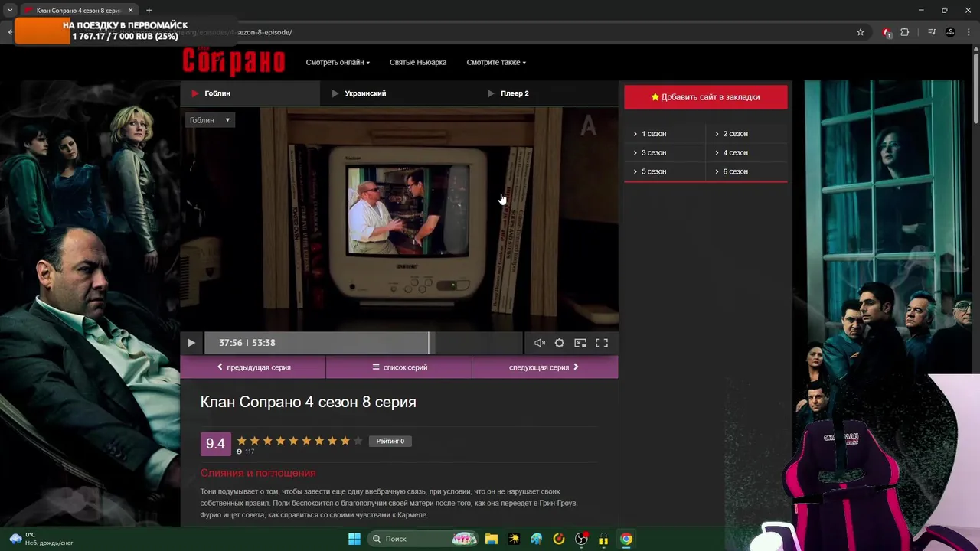Image resolution: width=980 pixels, height=551 pixels.
Task: Open player quality settings gear
Action: tap(560, 343)
